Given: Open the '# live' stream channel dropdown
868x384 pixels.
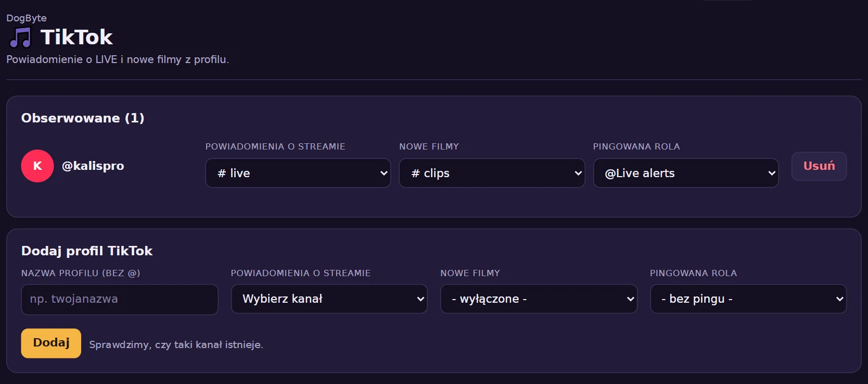Looking at the screenshot, I should (x=298, y=173).
